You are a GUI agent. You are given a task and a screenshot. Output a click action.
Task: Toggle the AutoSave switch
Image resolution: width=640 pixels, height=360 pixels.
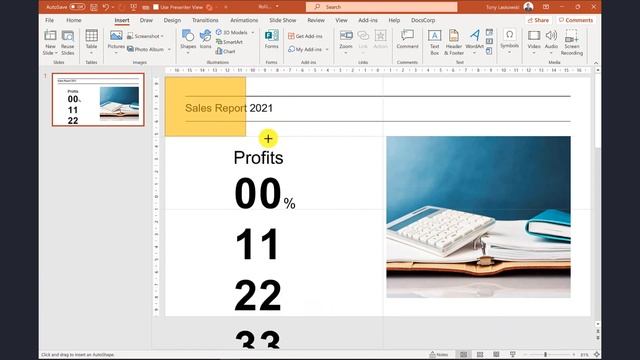pyautogui.click(x=77, y=7)
